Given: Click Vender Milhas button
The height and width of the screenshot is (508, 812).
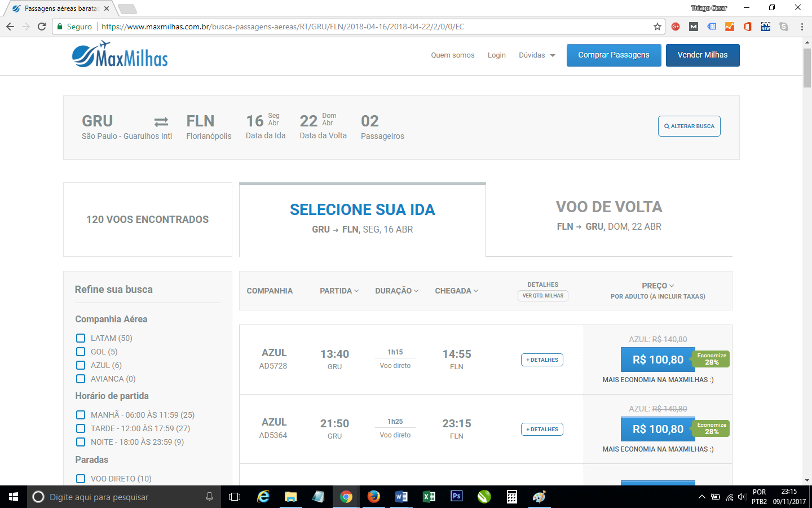Looking at the screenshot, I should 703,55.
